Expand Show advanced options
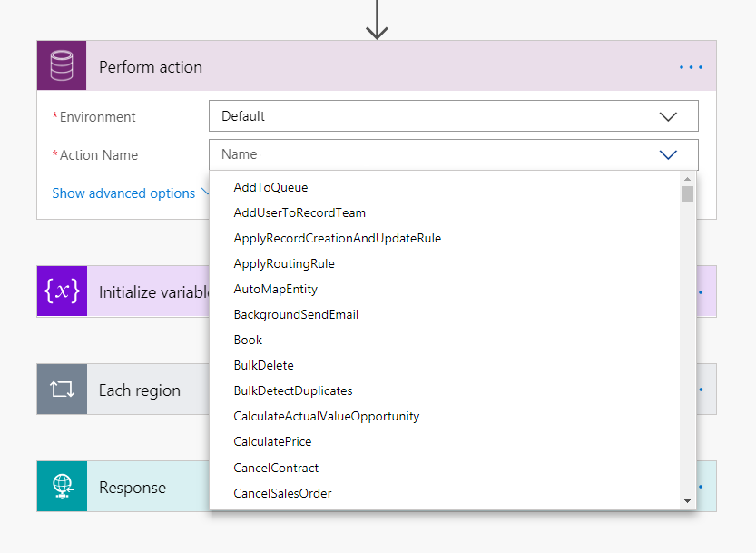This screenshot has height=553, width=756. pos(124,193)
